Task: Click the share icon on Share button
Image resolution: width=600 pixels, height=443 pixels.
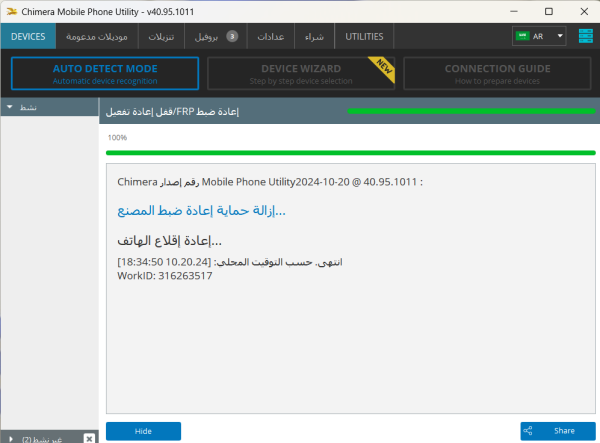Action: (x=528, y=431)
